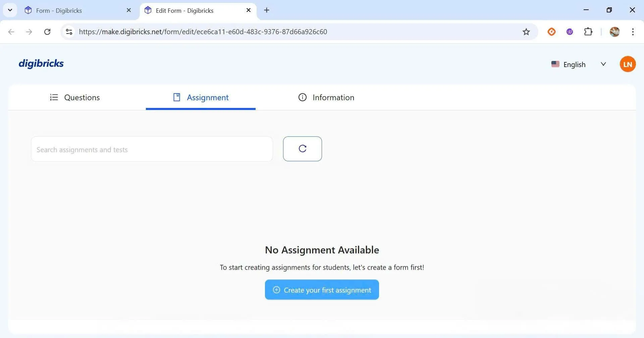Click the purple circular extension icon
The width and height of the screenshot is (644, 338).
coord(570,32)
